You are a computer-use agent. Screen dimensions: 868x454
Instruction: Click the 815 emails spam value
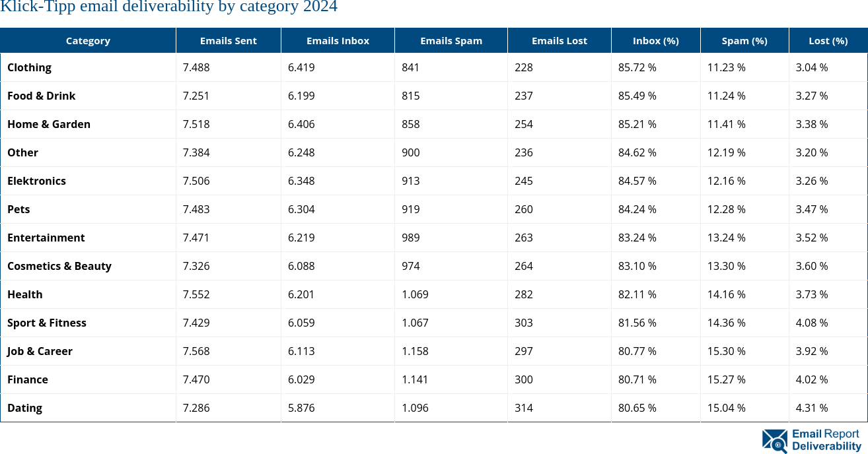pyautogui.click(x=410, y=96)
